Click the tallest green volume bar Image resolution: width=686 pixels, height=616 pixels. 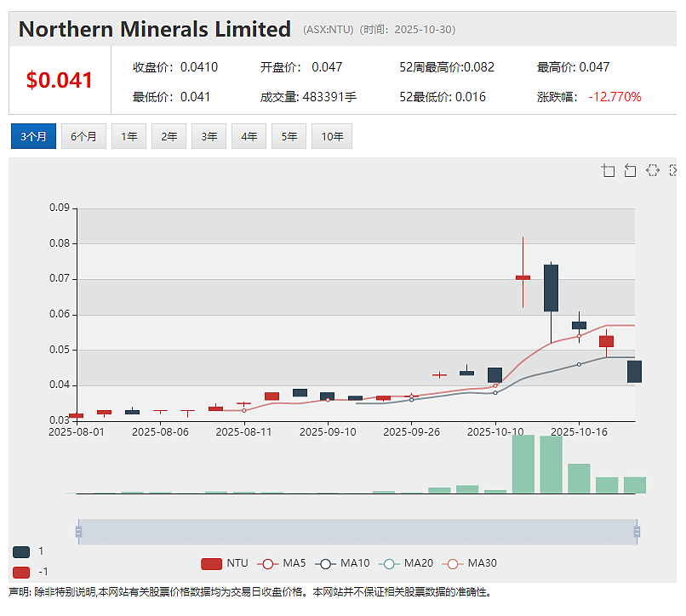coord(523,464)
